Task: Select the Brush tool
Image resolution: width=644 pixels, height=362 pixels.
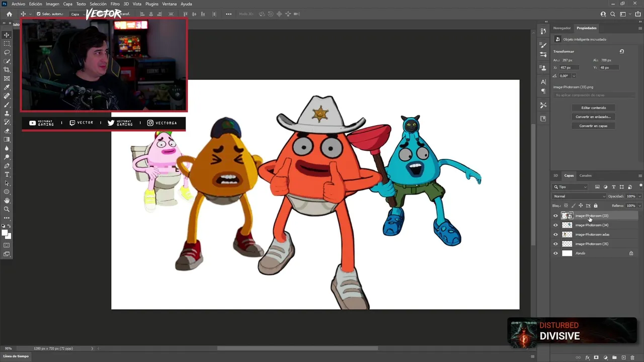Action: pyautogui.click(x=7, y=105)
